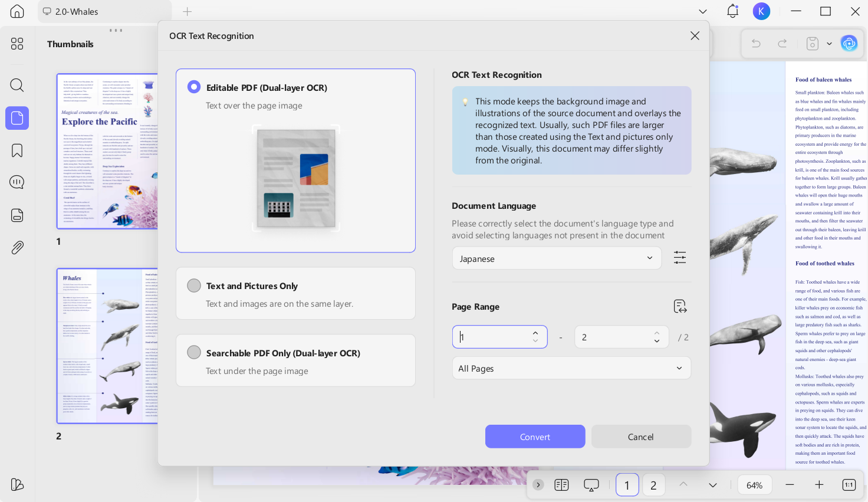Click the zoom in plus icon
Image resolution: width=868 pixels, height=502 pixels.
(819, 485)
